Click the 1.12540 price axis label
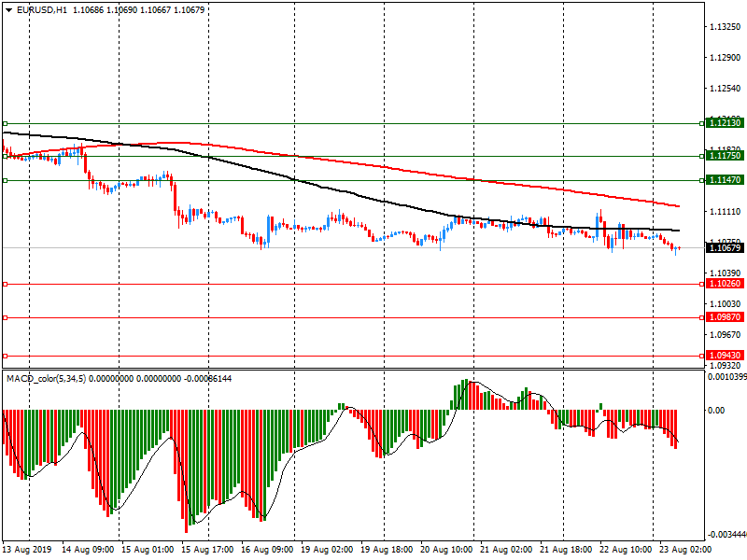The height and width of the screenshot is (560, 747). point(726,89)
